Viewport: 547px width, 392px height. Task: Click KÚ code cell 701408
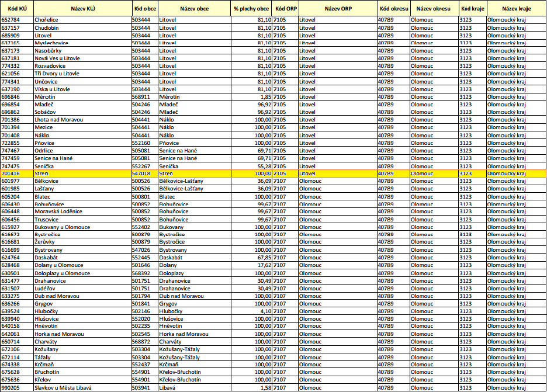click(x=17, y=136)
